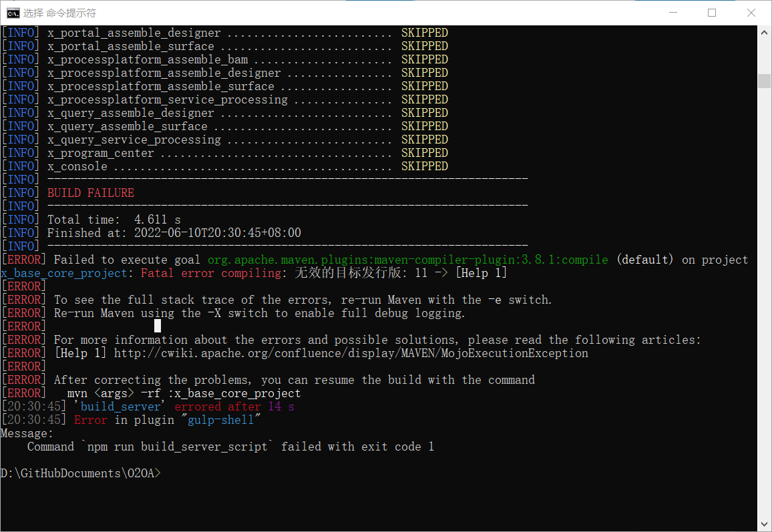Click the x_query_assemble_designer line
The image size is (772, 532).
click(x=225, y=113)
